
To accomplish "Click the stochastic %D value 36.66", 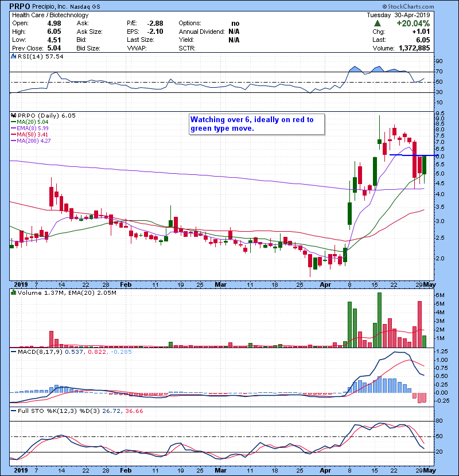I will point(134,411).
